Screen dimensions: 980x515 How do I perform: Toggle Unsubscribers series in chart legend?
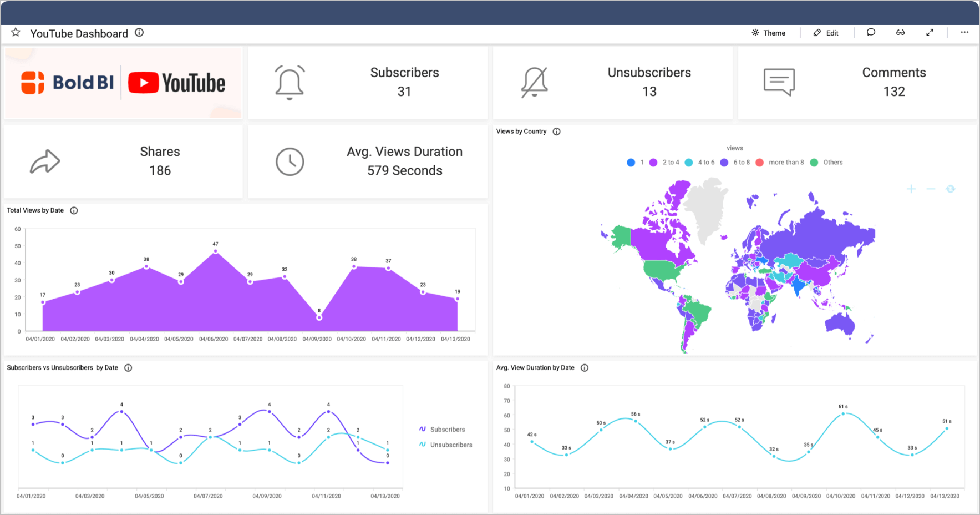tap(446, 445)
